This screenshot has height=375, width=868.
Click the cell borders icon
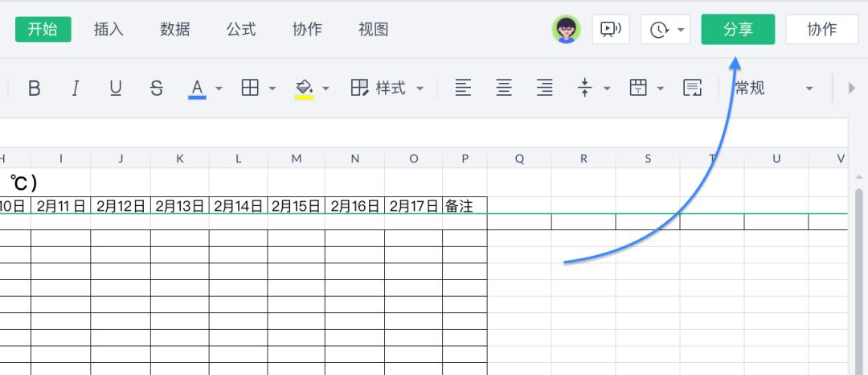(x=250, y=88)
